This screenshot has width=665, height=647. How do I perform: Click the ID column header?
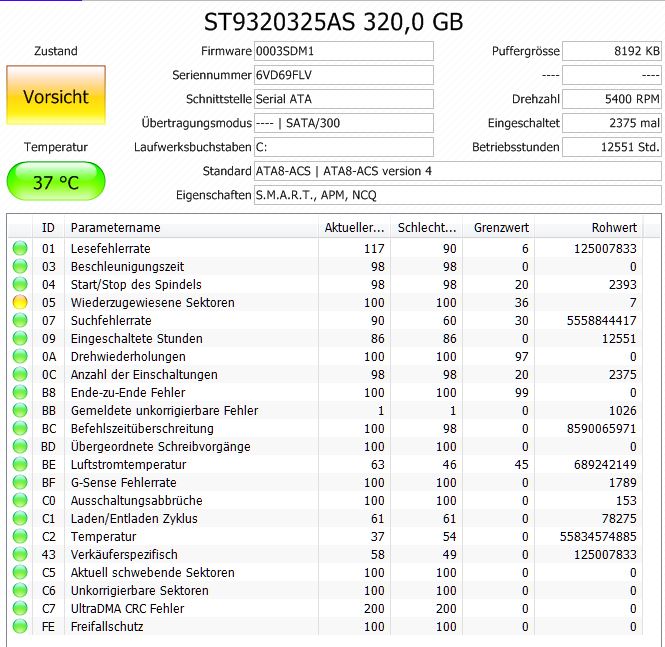48,228
